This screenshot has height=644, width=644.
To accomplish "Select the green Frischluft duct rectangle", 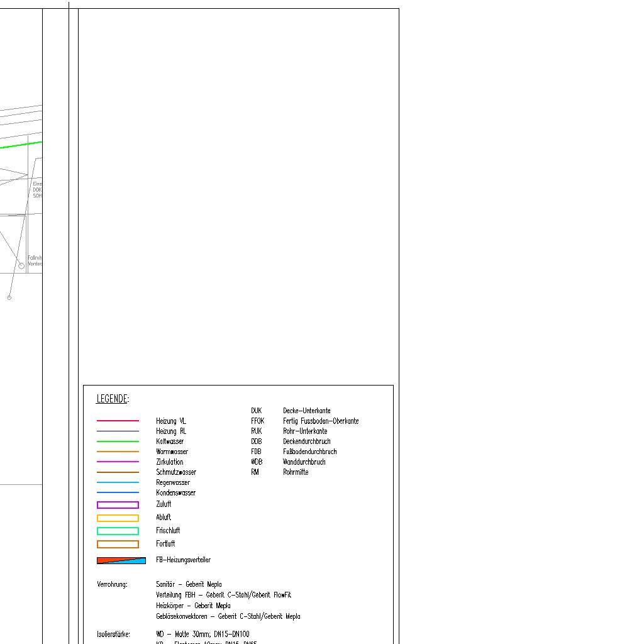I will point(118,531).
